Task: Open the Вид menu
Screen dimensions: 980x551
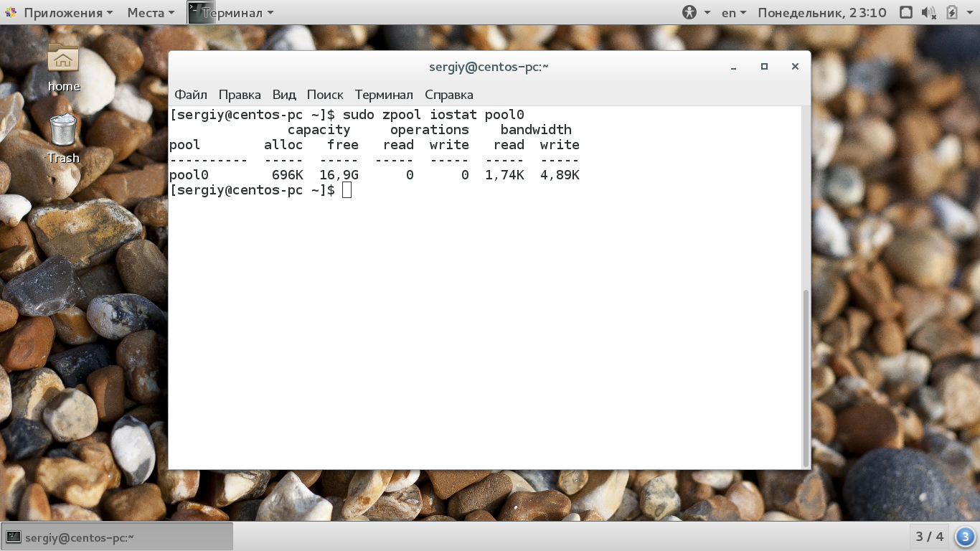Action: pos(284,95)
